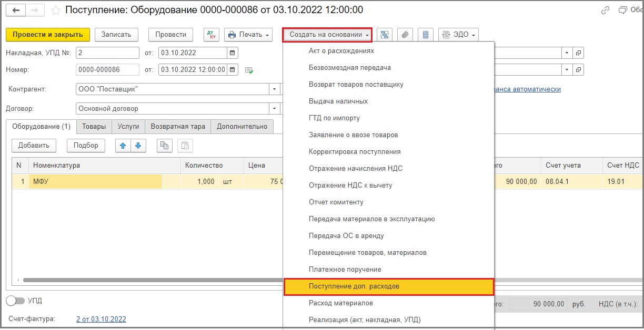Viewport: 644px width, 330px height.
Task: Choose Возврат товаров поставщику from menu
Action: click(x=356, y=84)
